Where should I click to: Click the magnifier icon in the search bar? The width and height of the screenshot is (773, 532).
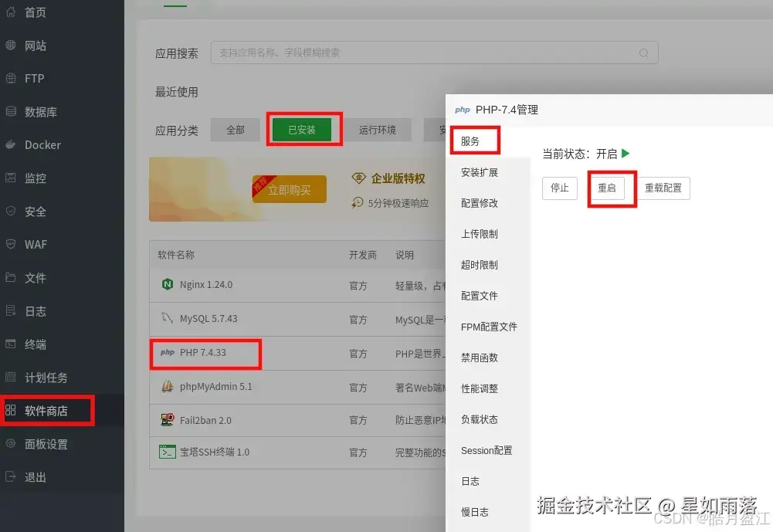643,53
